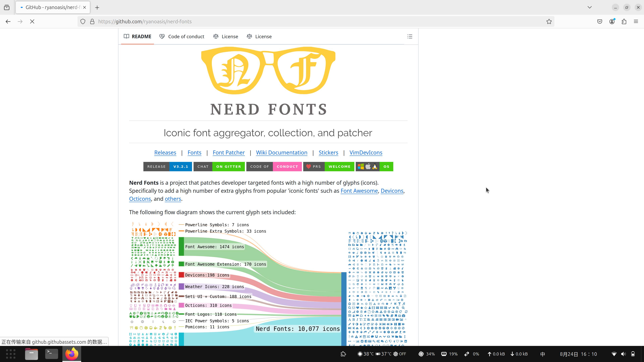Click the memory usage 19% indicator
This screenshot has height=362, width=644.
[x=449, y=354]
